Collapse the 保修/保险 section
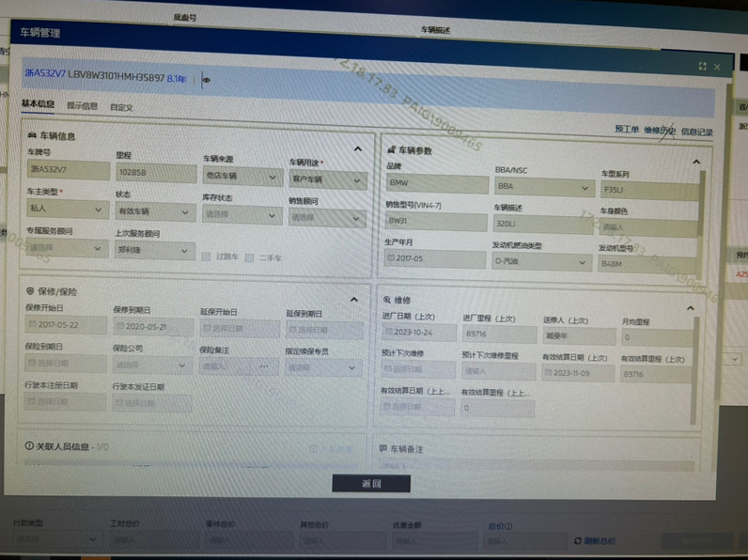 [x=354, y=300]
